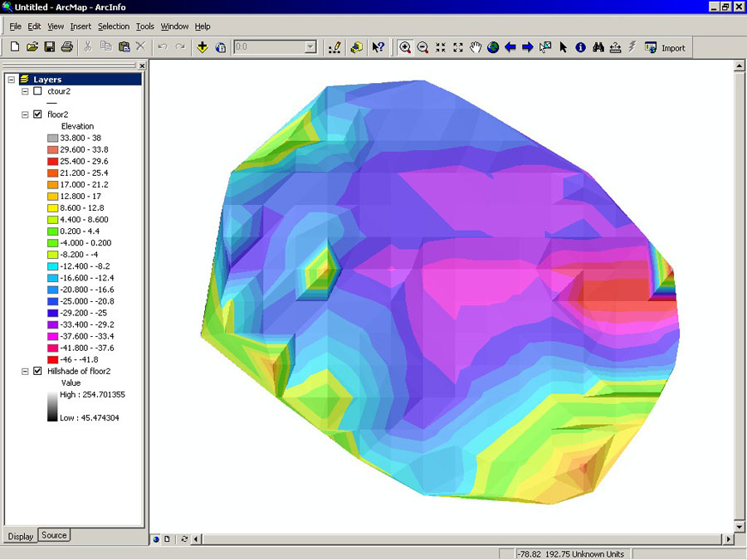Enable the ctour2 layer checkbox
The height and width of the screenshot is (560, 747).
point(37,91)
